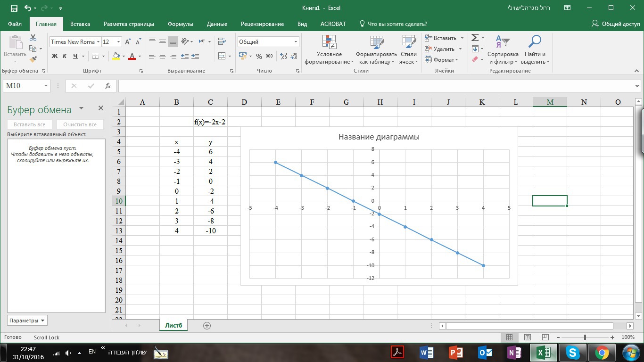Toggle wrap text in cells

222,41
